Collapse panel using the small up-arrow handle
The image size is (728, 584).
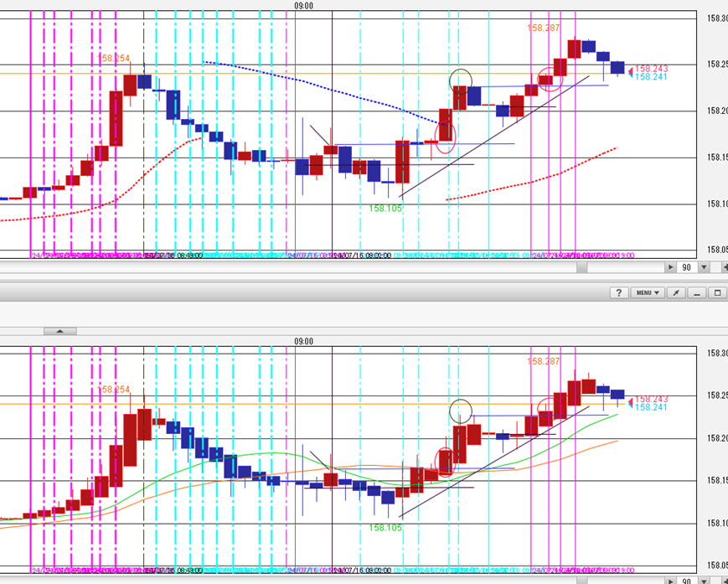point(59,331)
